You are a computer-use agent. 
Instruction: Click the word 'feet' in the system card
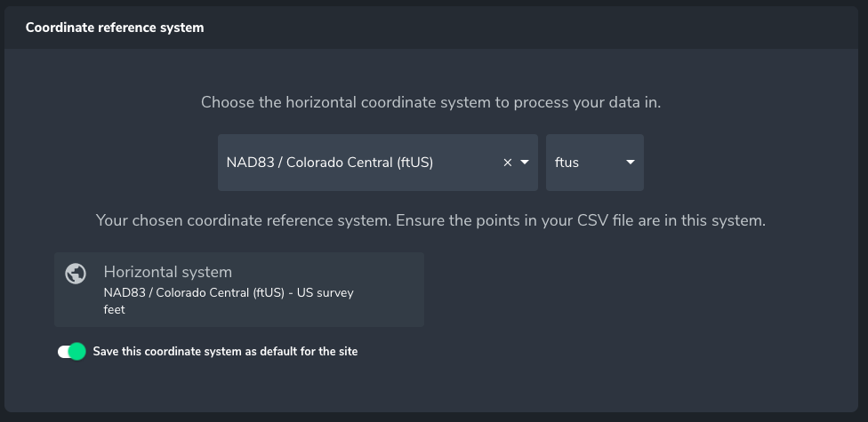tap(115, 310)
